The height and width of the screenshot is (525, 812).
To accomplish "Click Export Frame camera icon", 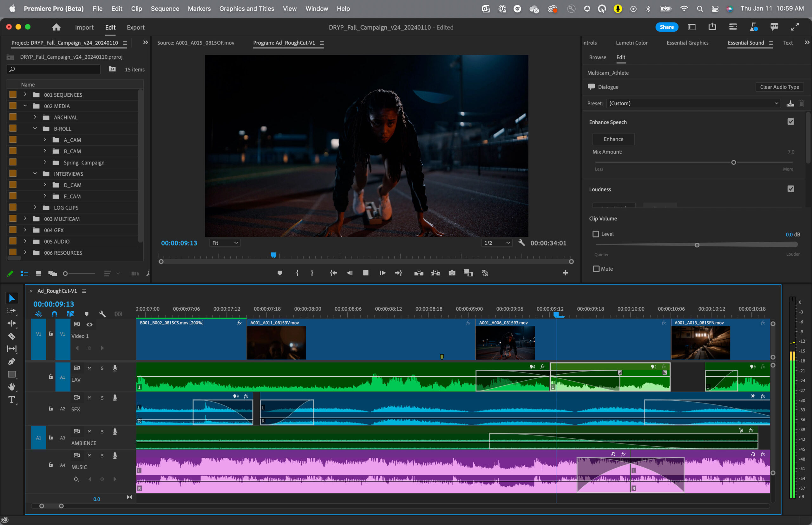I will pos(452,273).
